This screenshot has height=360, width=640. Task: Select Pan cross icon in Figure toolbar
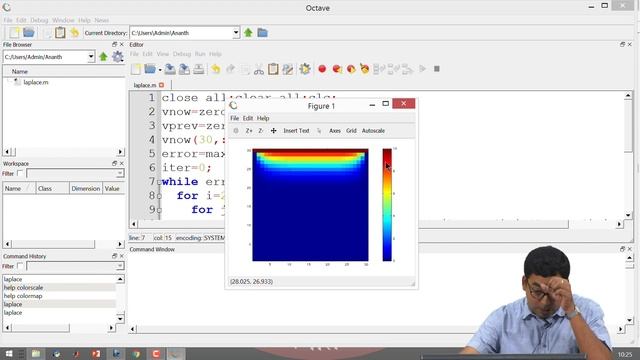[x=273, y=131]
